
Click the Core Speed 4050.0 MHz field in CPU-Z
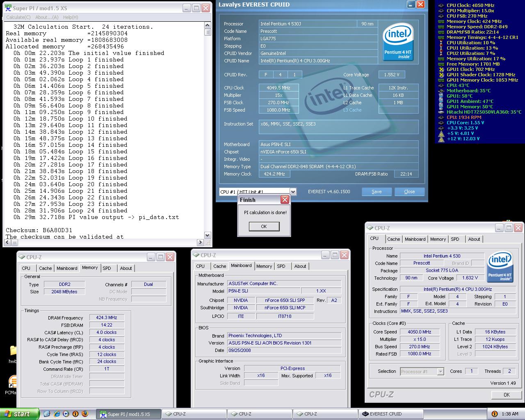coord(419,332)
